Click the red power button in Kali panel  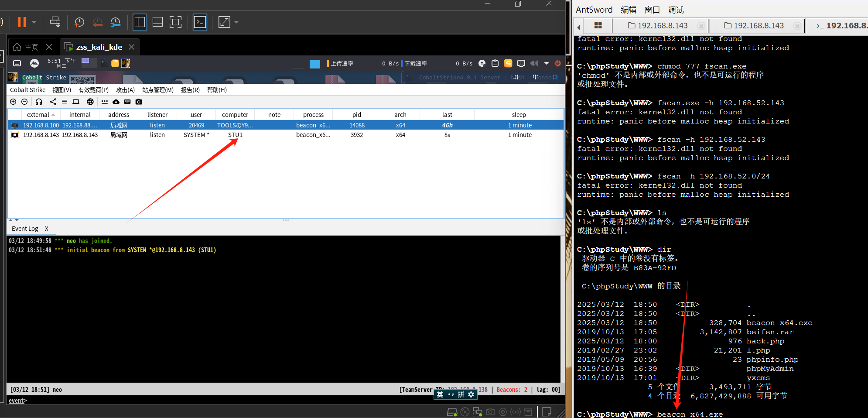(x=558, y=63)
